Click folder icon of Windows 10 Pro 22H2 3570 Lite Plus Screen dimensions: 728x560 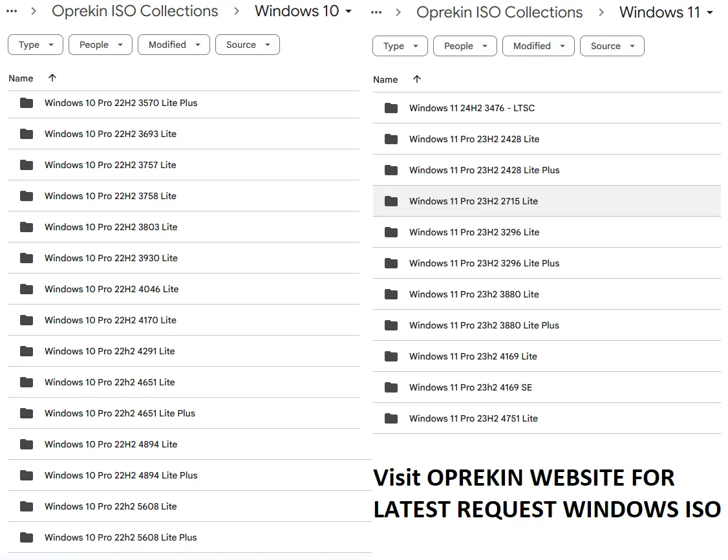27,103
